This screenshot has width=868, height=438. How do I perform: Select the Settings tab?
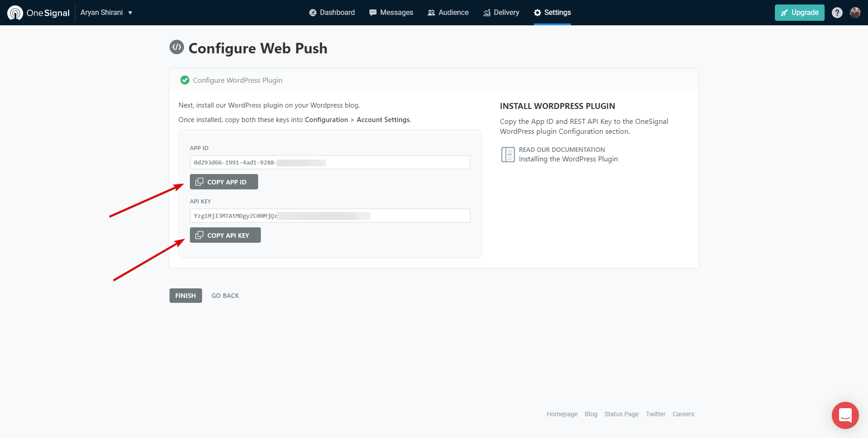tap(552, 13)
